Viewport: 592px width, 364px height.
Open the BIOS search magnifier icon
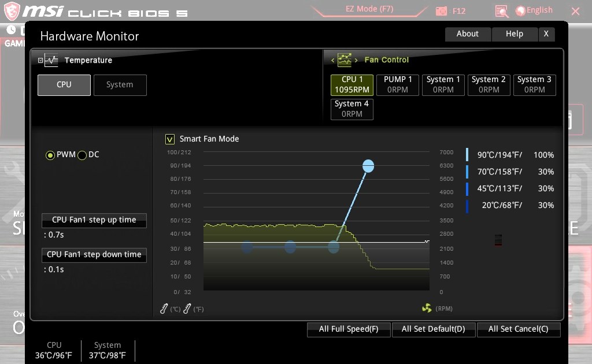point(502,12)
